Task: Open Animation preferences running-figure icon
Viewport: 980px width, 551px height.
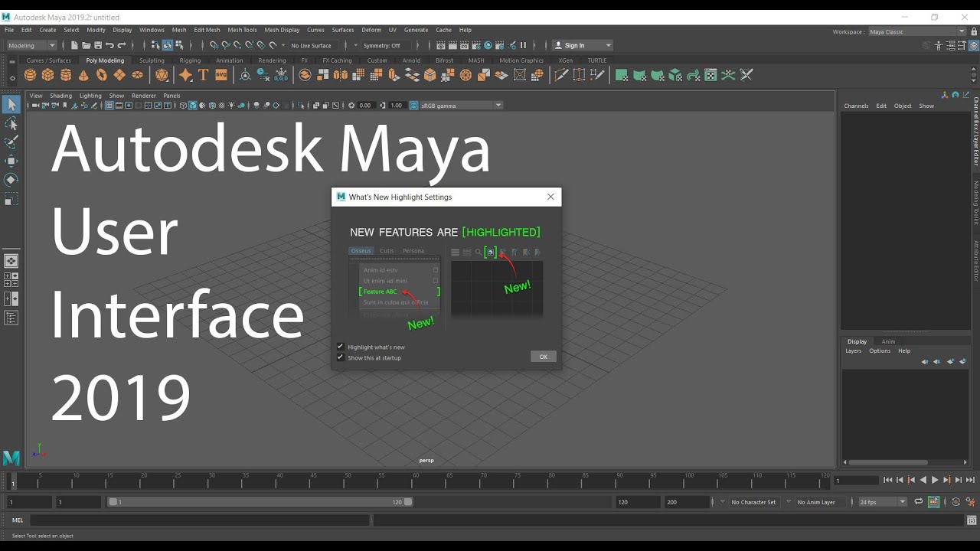Action: click(x=971, y=502)
